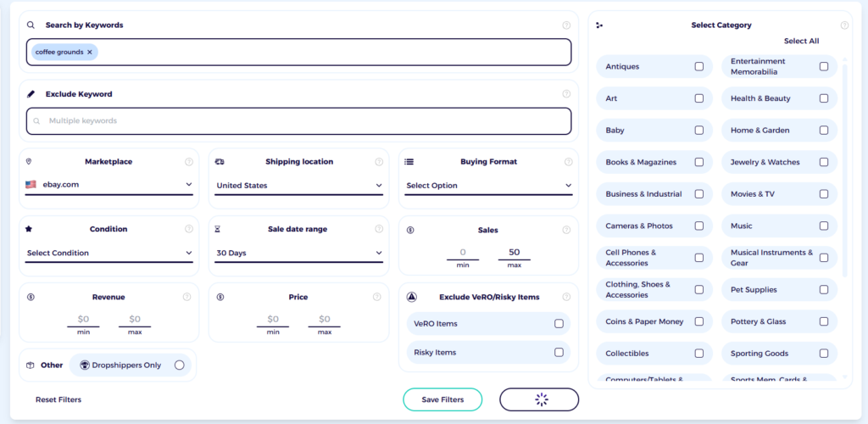
Task: Open the Select Condition dropdown
Action: click(x=109, y=253)
